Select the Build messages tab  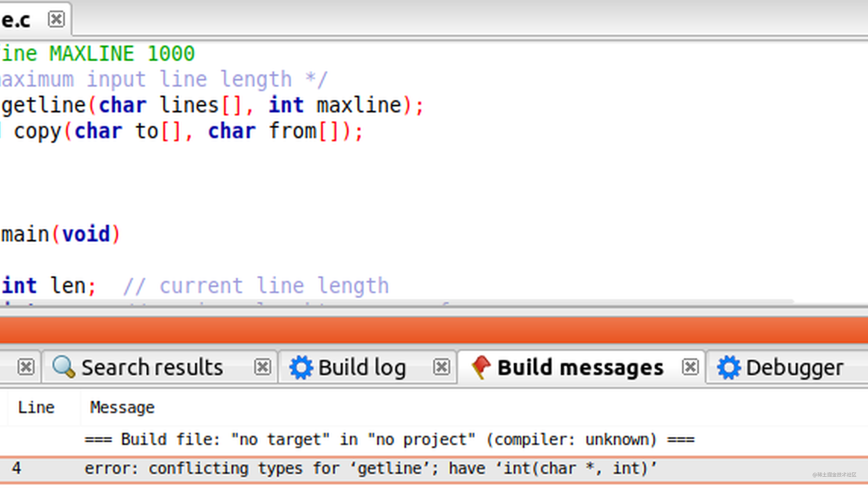pos(580,367)
